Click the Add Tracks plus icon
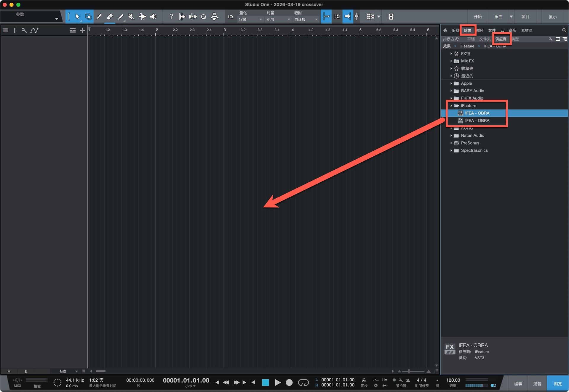Screen dimensions: 569x392 point(82,30)
